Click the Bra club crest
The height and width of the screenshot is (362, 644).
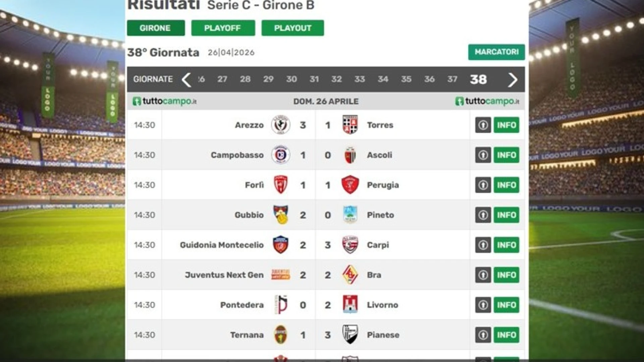(x=350, y=275)
